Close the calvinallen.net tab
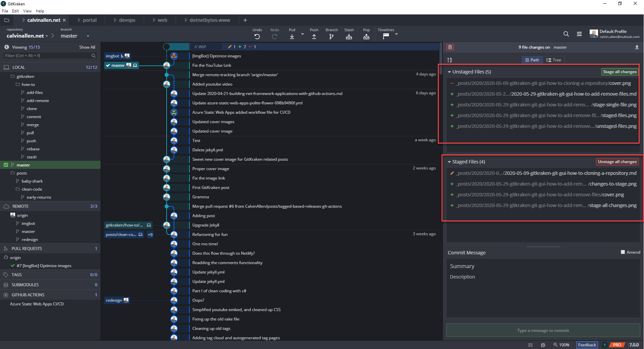The width and height of the screenshot is (644, 349). pyautogui.click(x=64, y=20)
